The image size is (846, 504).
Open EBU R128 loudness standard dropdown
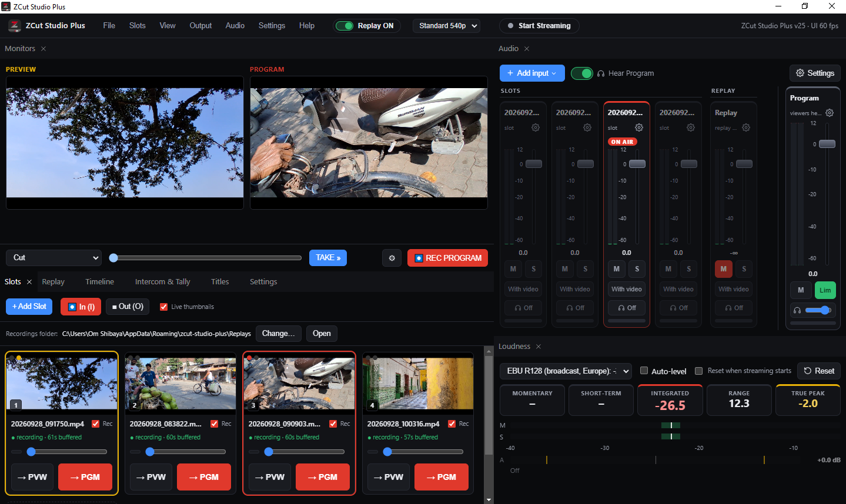click(x=566, y=371)
